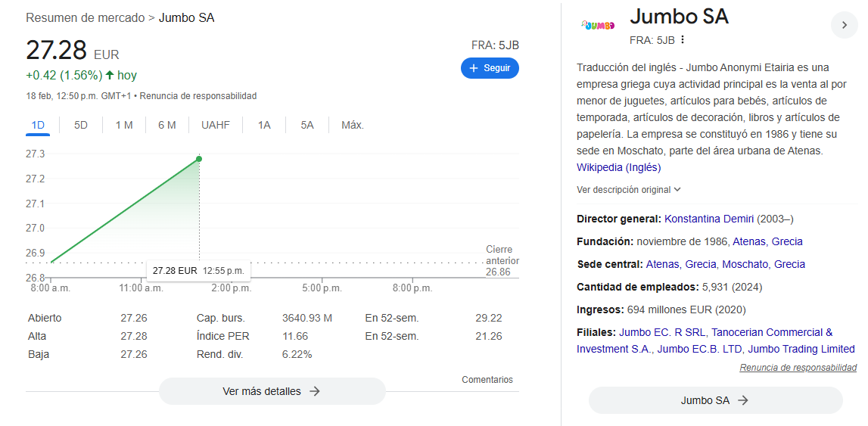Expand Ver descripción original
Viewport: 868px width, 426px height.
click(x=629, y=190)
